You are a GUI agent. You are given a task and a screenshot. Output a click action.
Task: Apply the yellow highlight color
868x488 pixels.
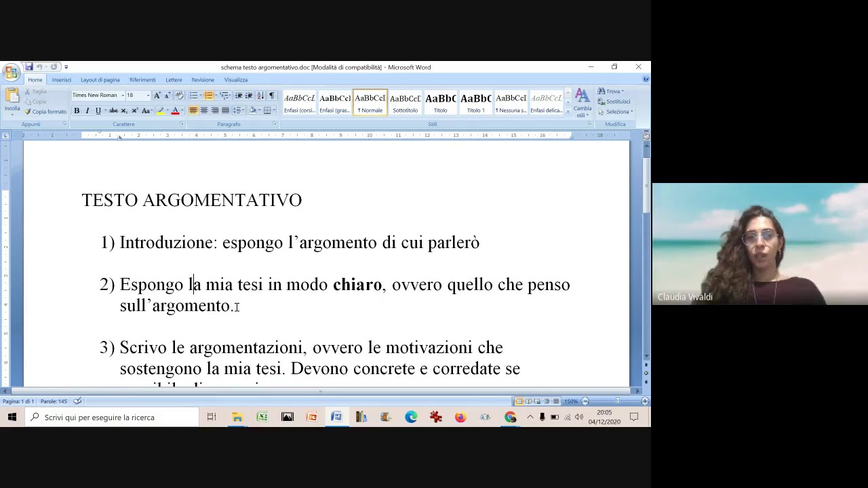[x=161, y=110]
